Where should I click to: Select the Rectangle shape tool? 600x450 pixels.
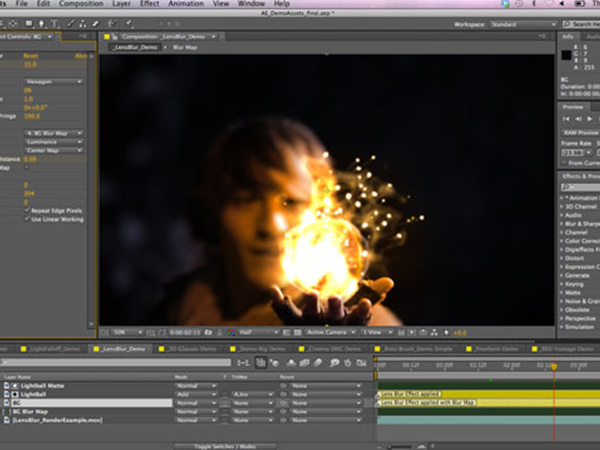[x=29, y=24]
